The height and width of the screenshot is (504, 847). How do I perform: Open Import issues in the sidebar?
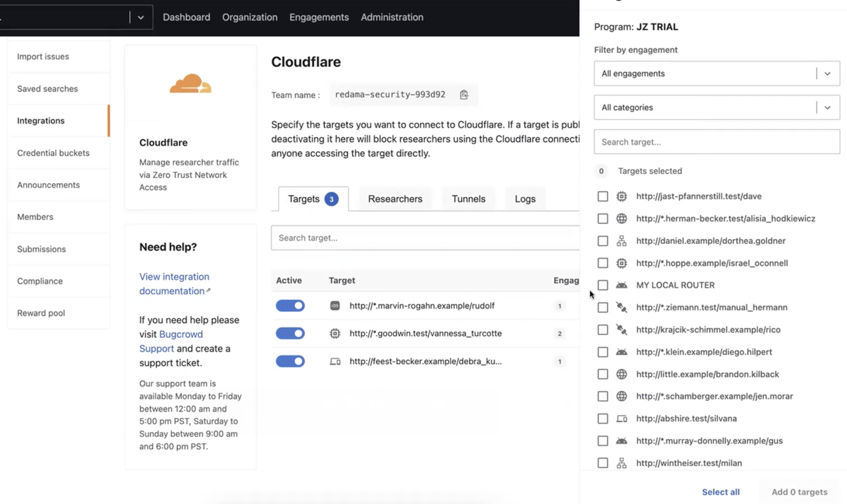(x=59, y=57)
